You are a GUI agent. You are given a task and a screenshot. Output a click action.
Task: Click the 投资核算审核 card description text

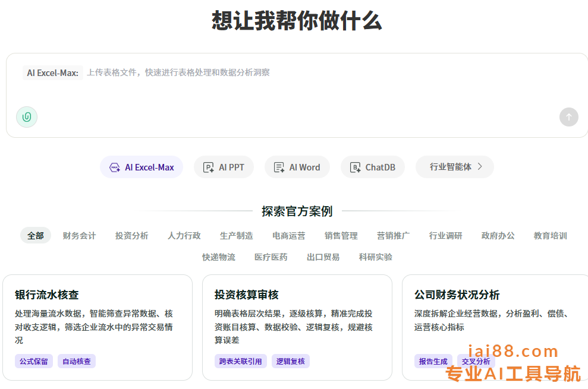(294, 327)
